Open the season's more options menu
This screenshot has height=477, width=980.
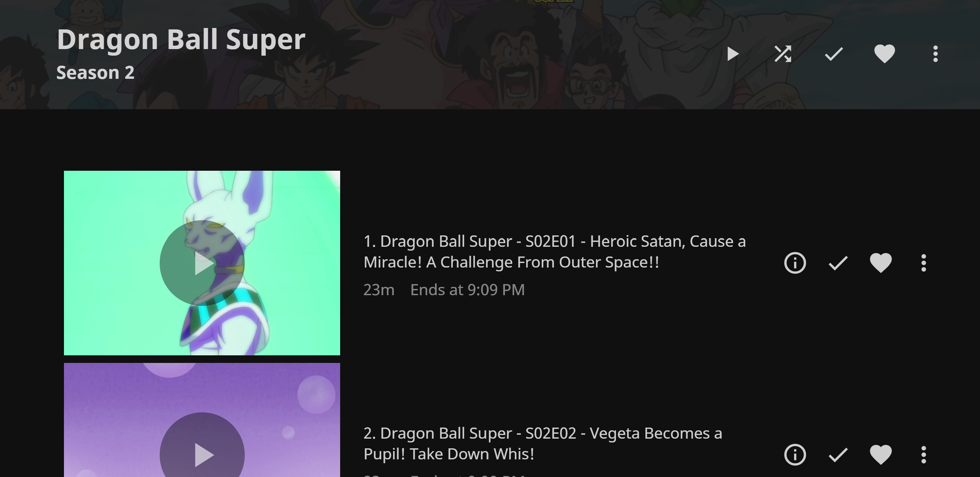pyautogui.click(x=935, y=54)
